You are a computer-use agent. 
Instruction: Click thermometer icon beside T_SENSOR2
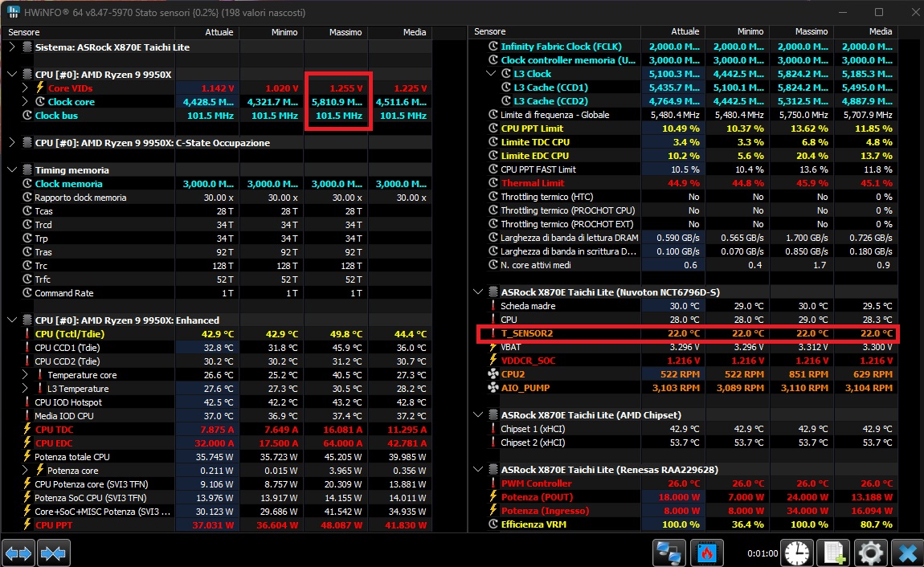point(493,333)
